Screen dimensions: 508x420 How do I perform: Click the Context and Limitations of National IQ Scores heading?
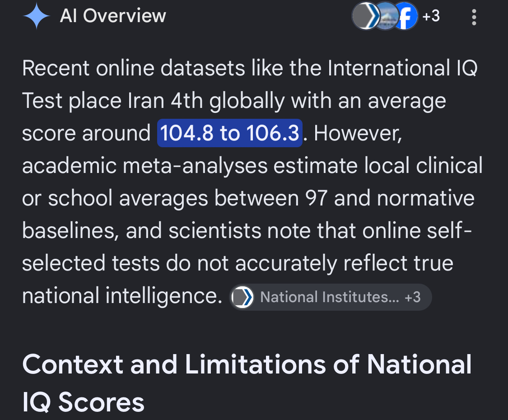(x=247, y=383)
